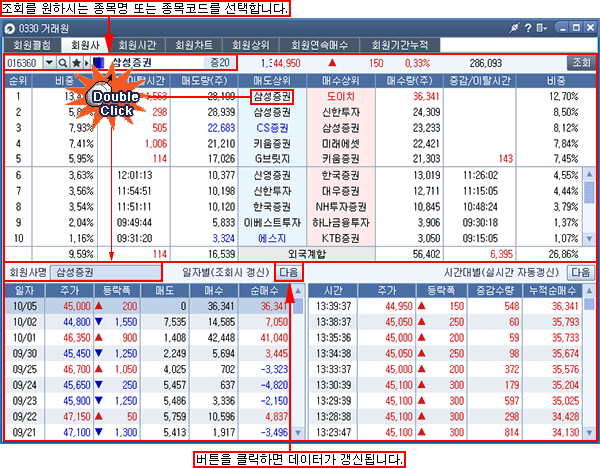Image resolution: width=600 pixels, height=468 pixels.
Task: Select the 13:23:47 row in time table
Action: tap(446, 432)
